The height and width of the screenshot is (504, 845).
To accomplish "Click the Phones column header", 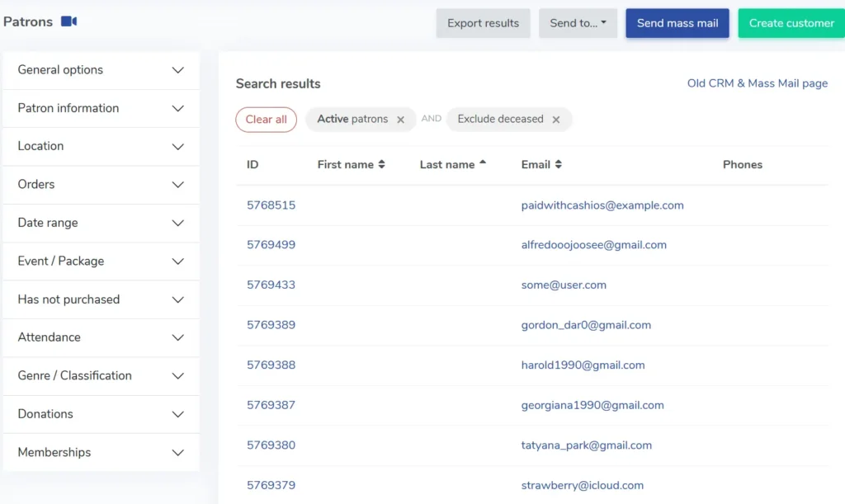I will [743, 165].
